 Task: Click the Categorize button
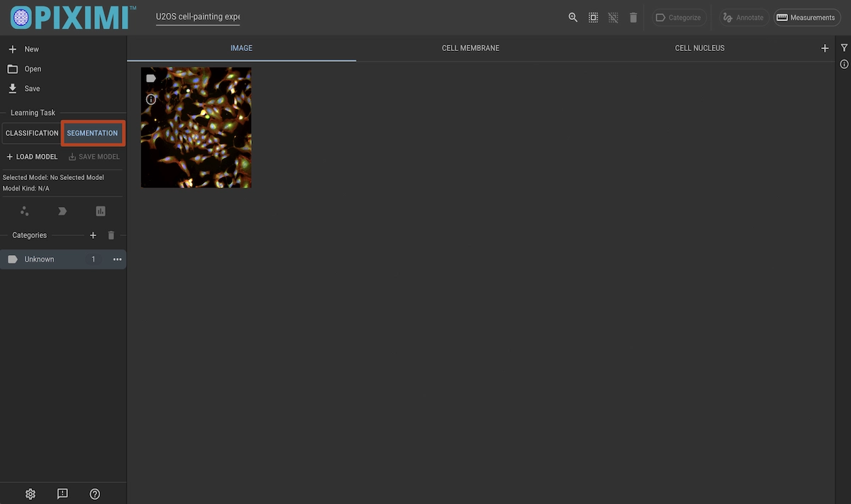pyautogui.click(x=679, y=18)
